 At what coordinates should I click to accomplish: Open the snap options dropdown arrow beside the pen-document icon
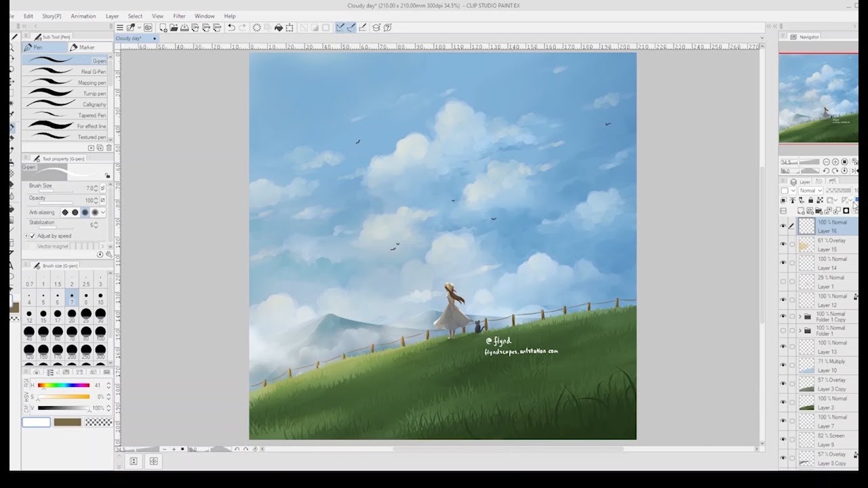(139, 28)
